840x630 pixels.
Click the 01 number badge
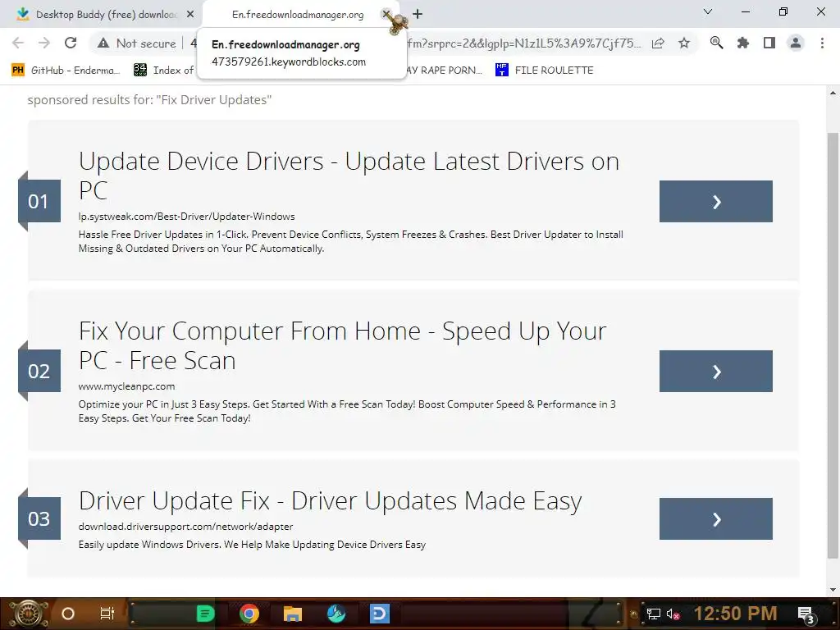39,202
